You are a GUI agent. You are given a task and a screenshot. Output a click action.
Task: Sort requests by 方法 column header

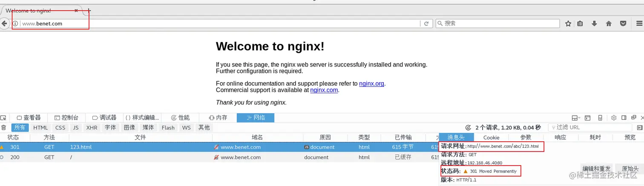point(49,137)
